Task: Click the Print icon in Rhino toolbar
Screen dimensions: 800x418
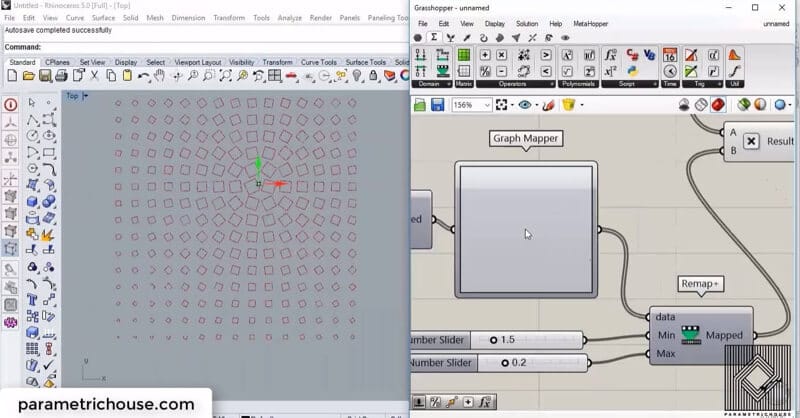Action: 60,76
